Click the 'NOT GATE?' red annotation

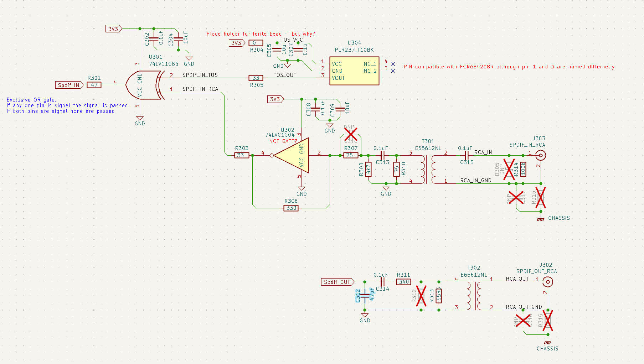point(283,141)
